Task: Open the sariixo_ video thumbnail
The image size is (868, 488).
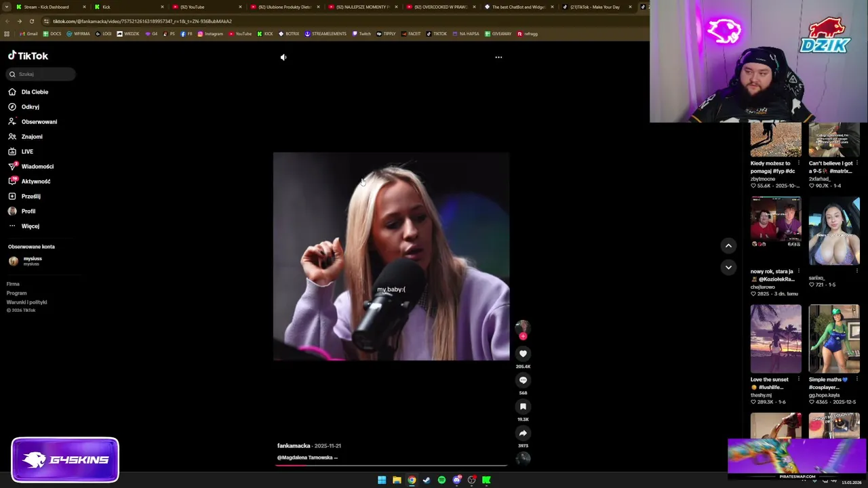Action: tap(834, 230)
